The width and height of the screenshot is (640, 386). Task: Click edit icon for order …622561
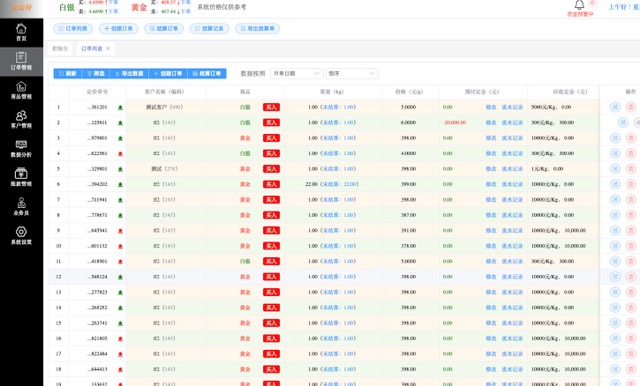(615, 153)
